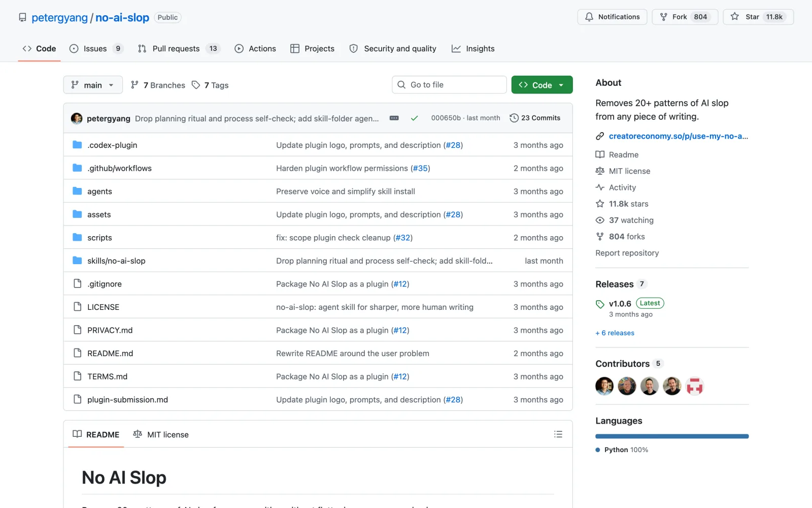Viewport: 812px width, 508px height.
Task: View the green checkmark commit status
Action: (414, 118)
